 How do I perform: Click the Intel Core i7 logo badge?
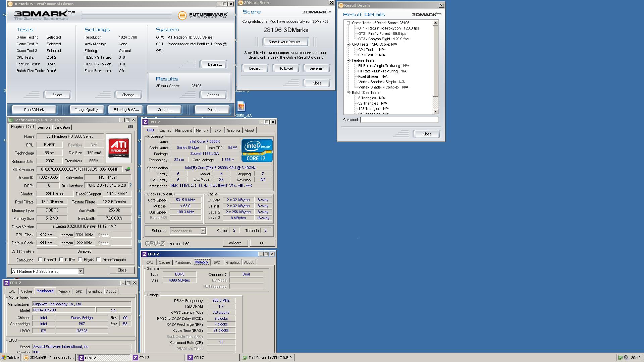tap(257, 150)
